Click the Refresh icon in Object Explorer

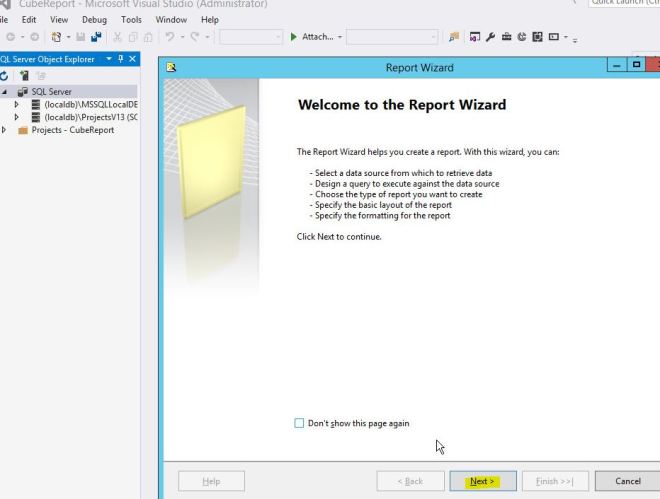3,74
